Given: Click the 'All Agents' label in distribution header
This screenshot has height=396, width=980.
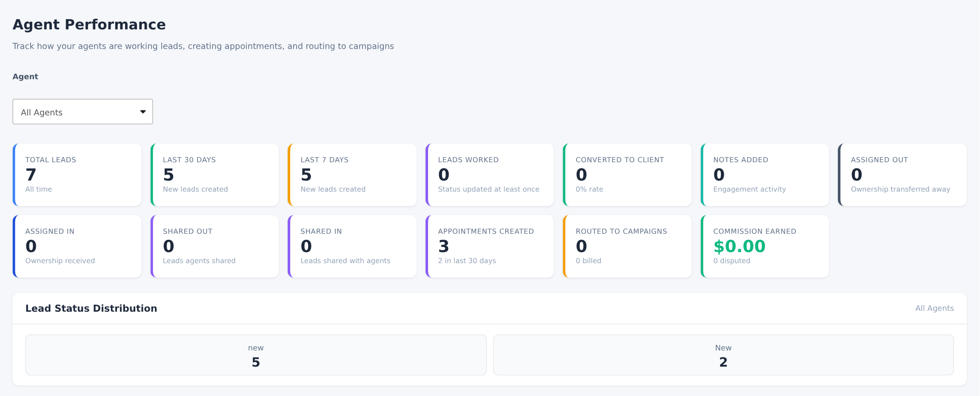Looking at the screenshot, I should click(x=934, y=308).
